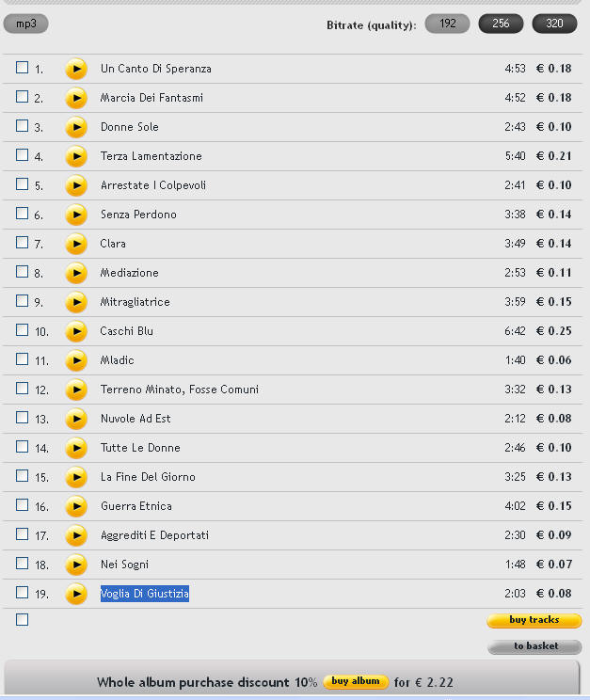Choose the 256 bitrate quality
This screenshot has height=700, width=590.
[501, 24]
